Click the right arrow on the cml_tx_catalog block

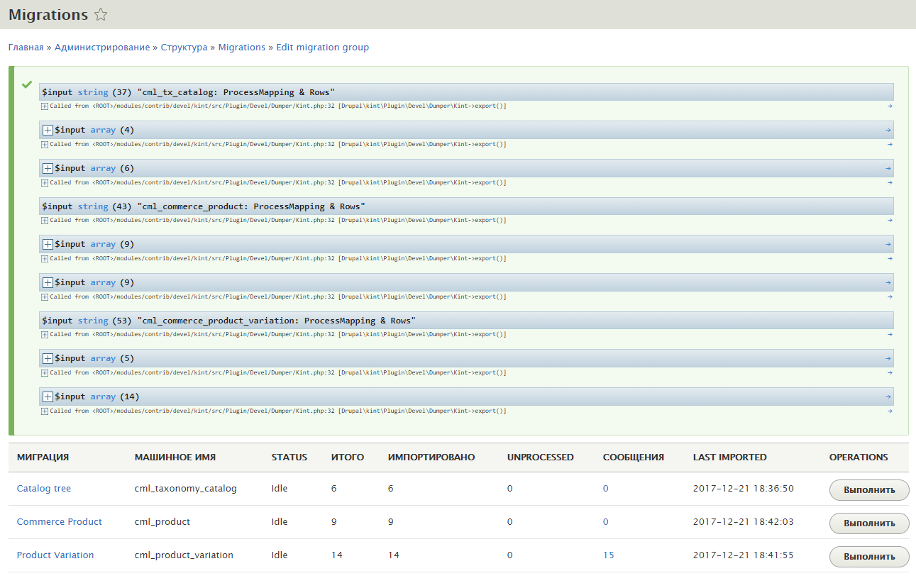[x=889, y=105]
